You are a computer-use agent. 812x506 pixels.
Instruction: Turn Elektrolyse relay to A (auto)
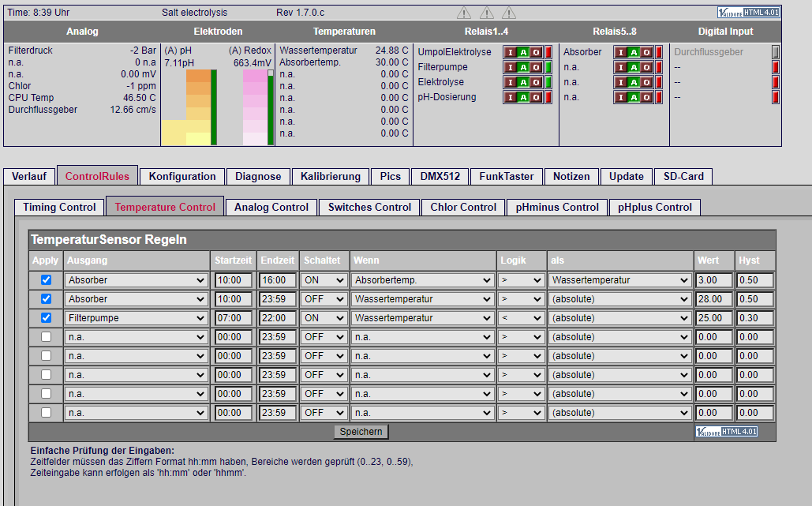point(523,82)
